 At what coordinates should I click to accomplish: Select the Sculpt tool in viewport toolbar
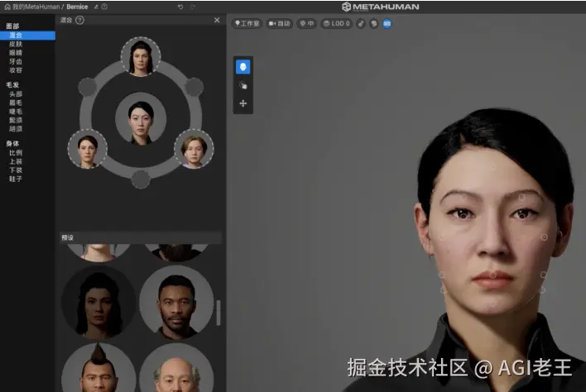[243, 85]
